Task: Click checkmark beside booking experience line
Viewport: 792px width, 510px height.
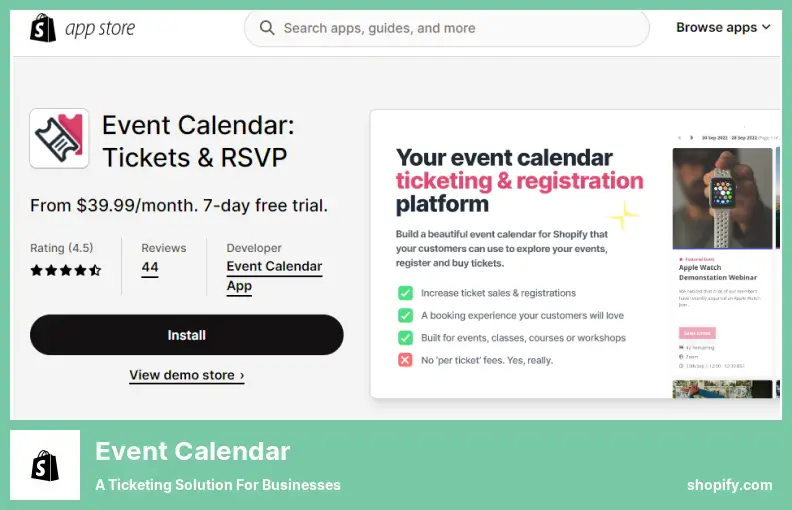Action: [x=405, y=315]
